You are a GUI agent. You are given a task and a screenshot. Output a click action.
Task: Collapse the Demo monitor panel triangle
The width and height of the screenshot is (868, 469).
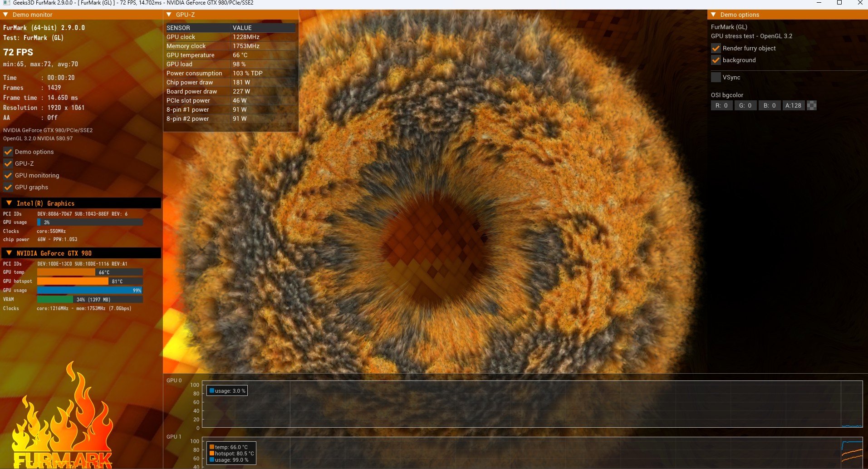6,15
